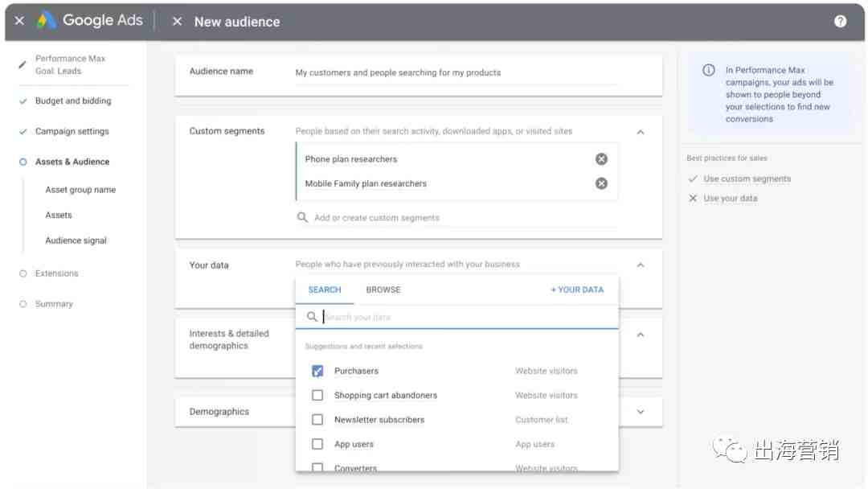Viewport: 868px width, 489px height.
Task: Open Budget and bidding step
Action: [73, 101]
